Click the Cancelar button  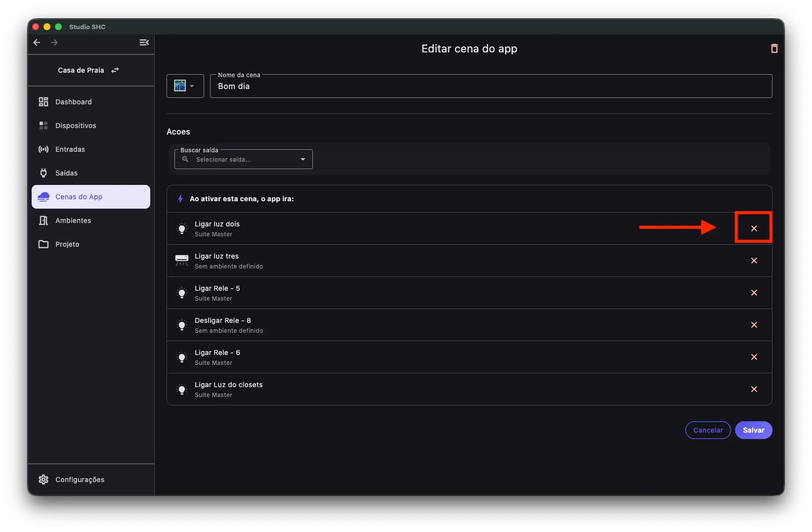pos(708,430)
